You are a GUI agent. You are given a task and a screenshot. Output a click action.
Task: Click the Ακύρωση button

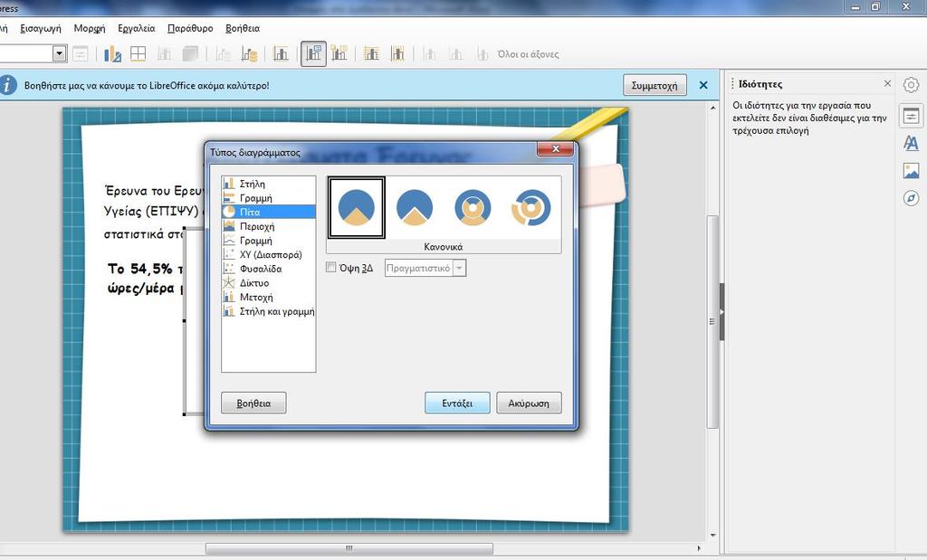[x=529, y=403]
